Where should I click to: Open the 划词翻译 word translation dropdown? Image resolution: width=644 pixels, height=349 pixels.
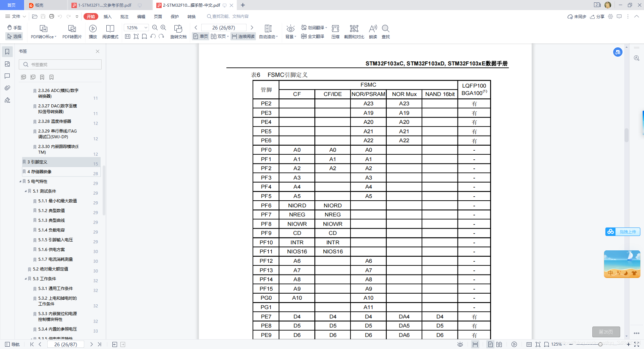click(314, 28)
